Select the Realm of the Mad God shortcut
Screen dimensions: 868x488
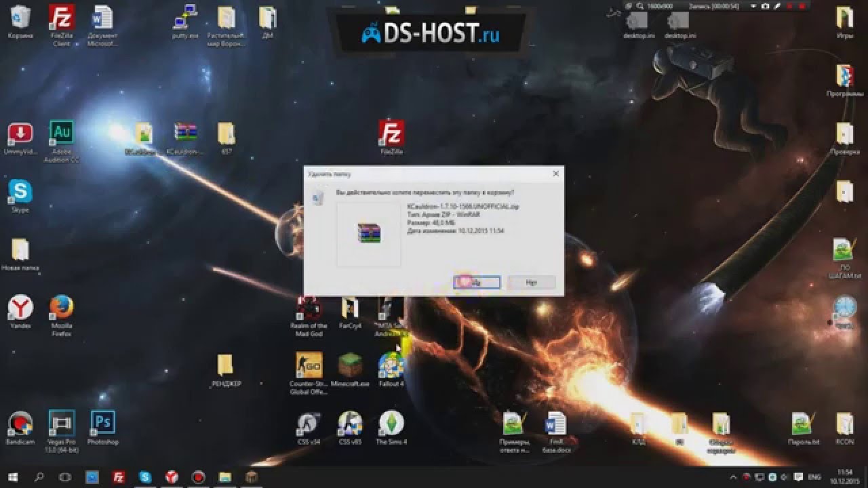tap(309, 317)
